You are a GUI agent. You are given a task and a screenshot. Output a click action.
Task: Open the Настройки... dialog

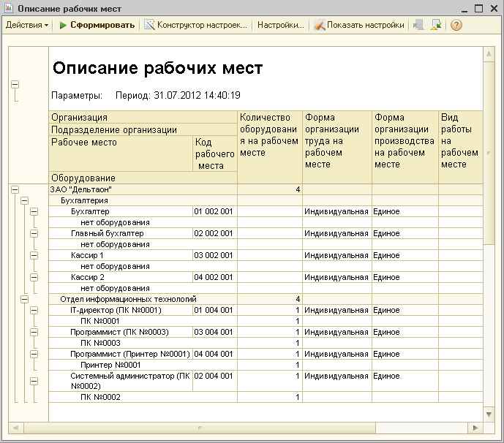tap(281, 25)
